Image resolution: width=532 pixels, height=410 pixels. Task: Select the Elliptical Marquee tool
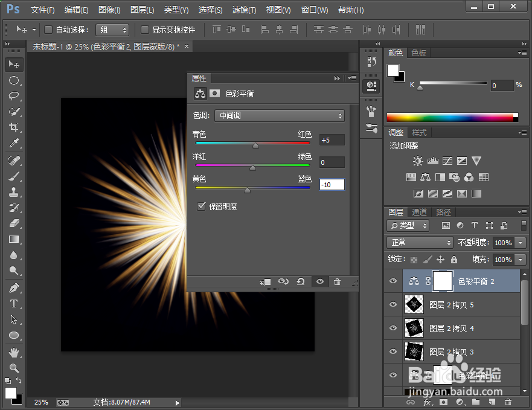coord(14,80)
